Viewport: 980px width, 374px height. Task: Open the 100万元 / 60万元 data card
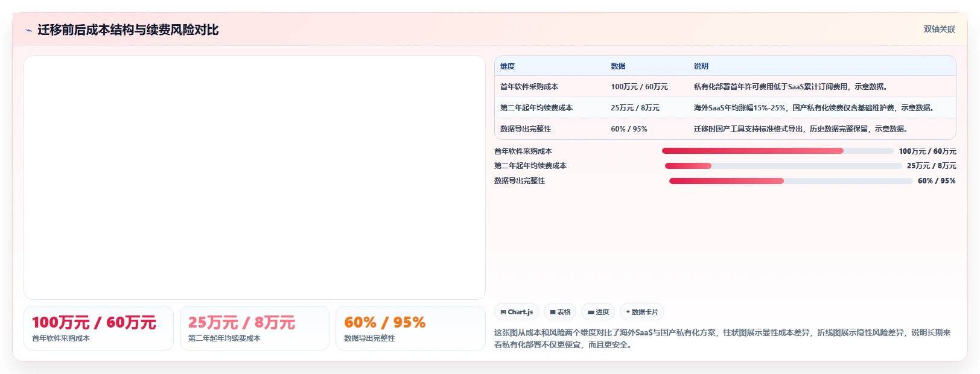tap(98, 328)
